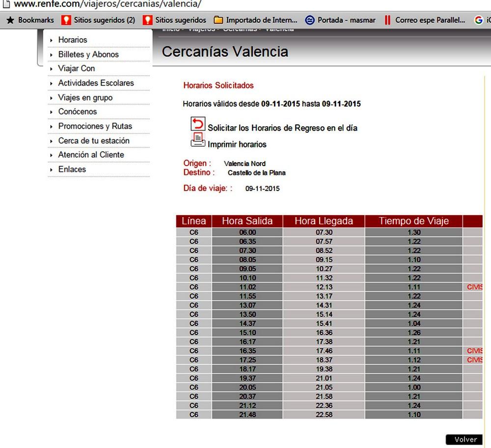Click the Google bookmark icon

point(478,20)
